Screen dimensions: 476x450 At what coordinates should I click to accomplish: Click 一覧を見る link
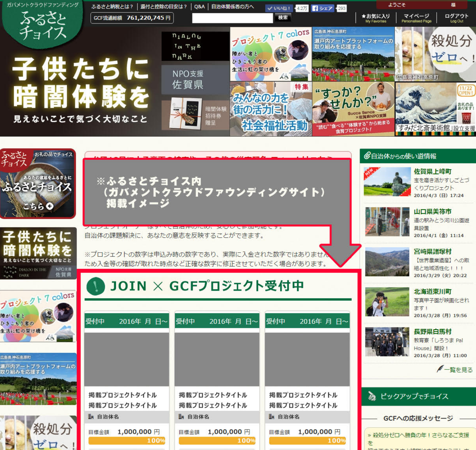[x=458, y=370]
